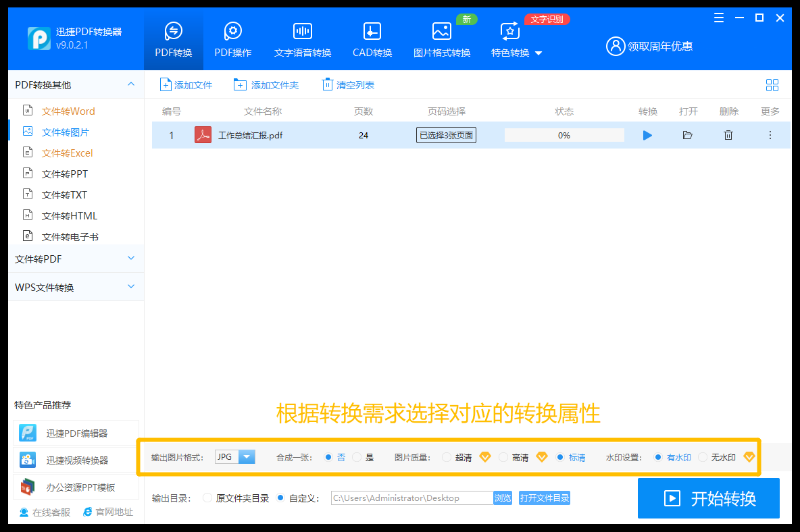Select 文件转图片 in sidebar

pyautogui.click(x=65, y=132)
